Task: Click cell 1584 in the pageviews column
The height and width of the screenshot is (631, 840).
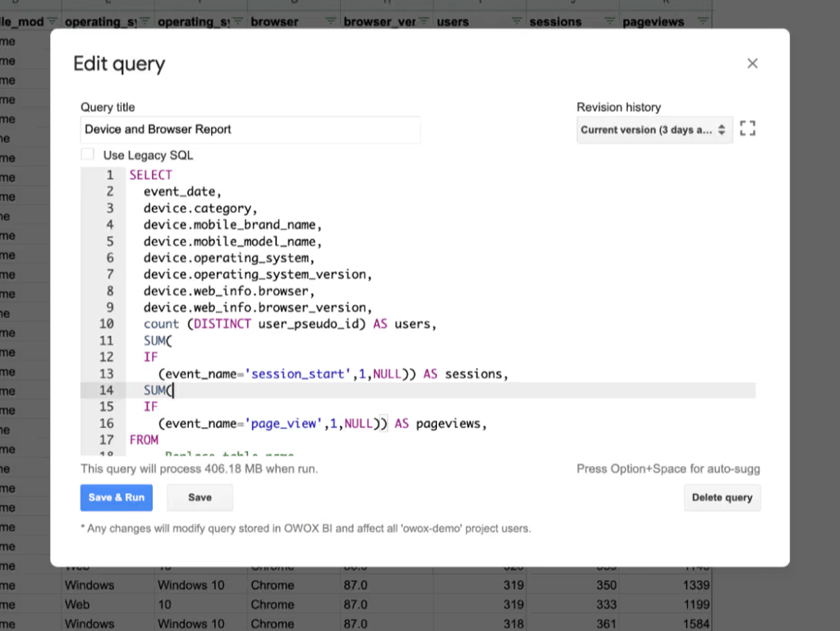Action: click(x=695, y=624)
